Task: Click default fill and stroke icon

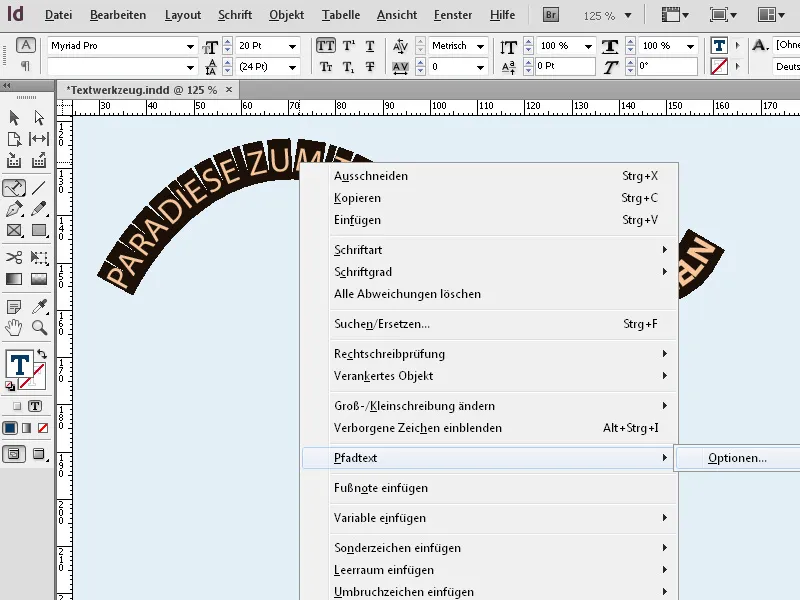Action: (x=10, y=386)
